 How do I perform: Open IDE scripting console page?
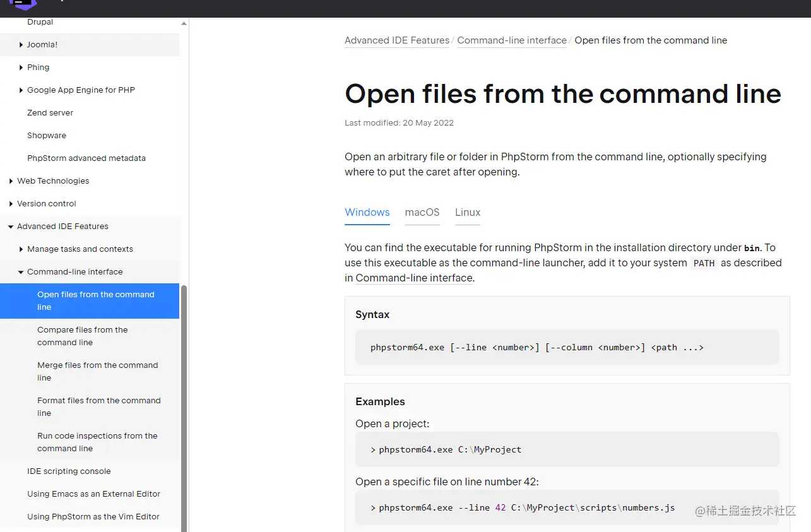click(69, 471)
